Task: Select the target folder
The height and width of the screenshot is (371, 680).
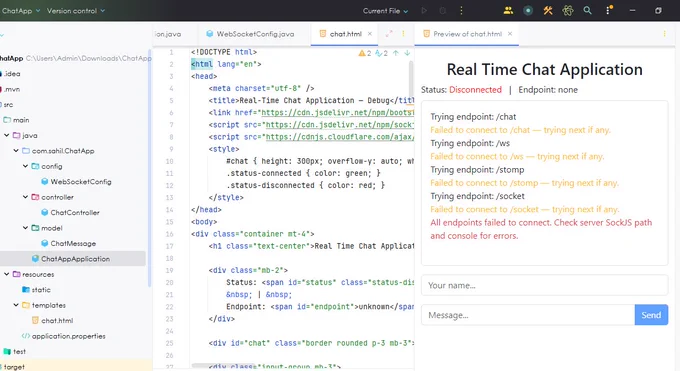Action: [13, 367]
